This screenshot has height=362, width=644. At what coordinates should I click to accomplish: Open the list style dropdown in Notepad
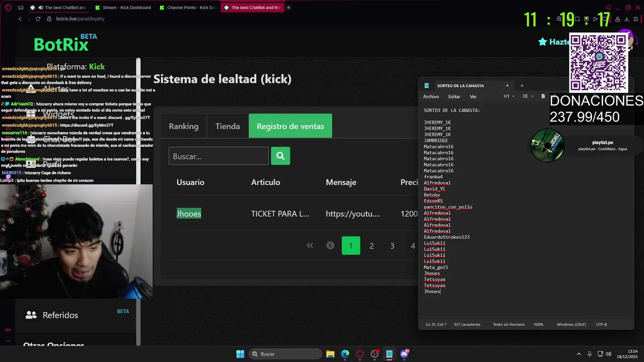[x=528, y=96]
